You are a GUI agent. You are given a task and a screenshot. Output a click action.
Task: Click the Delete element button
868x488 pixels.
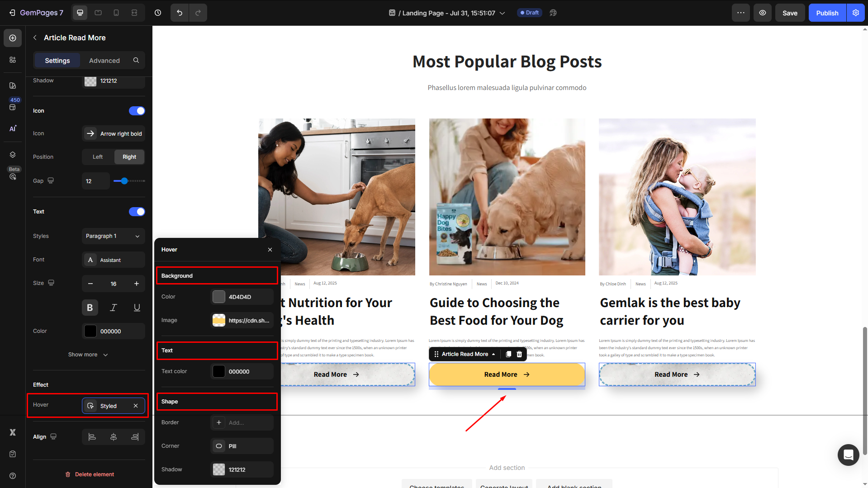tap(90, 474)
